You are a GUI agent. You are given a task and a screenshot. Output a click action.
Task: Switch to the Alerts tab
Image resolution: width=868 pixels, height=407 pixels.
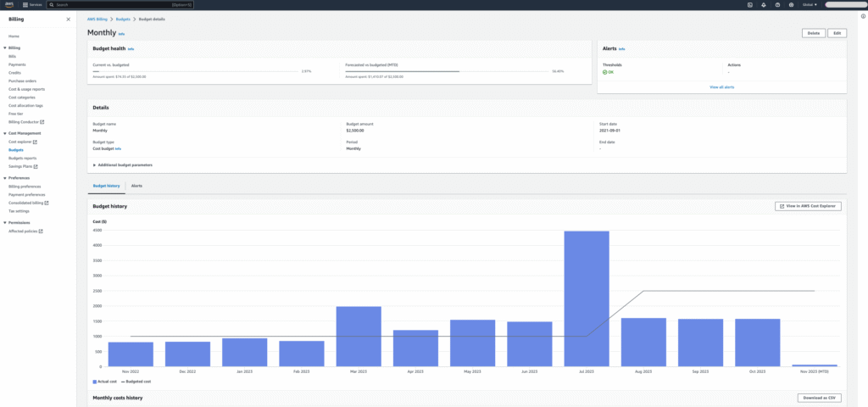coord(136,186)
